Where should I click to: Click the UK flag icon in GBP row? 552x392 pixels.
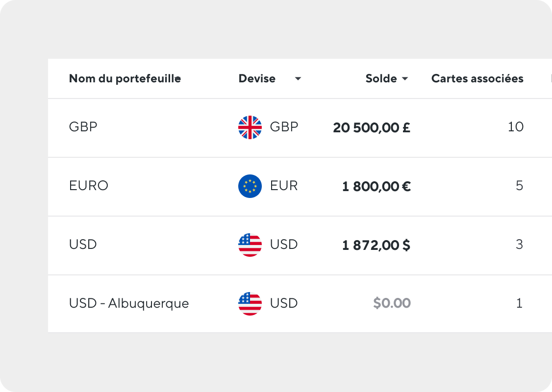click(250, 127)
